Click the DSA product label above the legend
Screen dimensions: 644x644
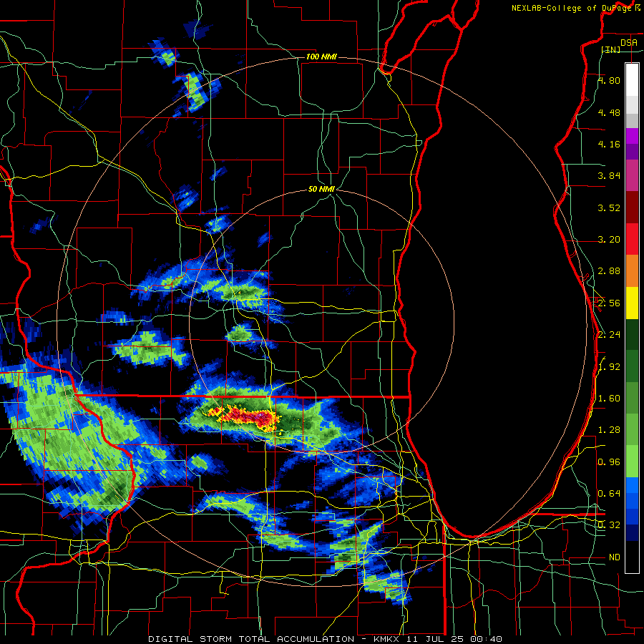click(x=629, y=42)
